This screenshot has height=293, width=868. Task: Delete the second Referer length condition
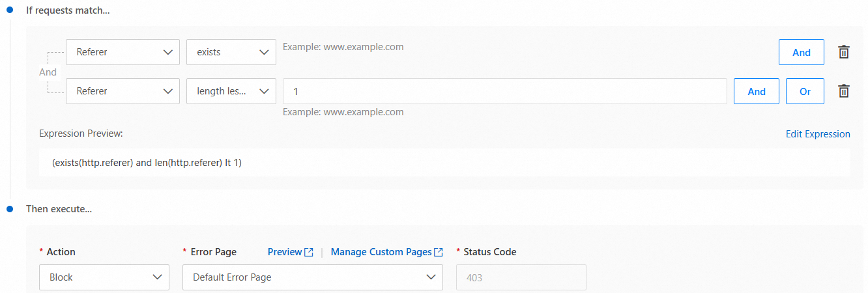843,92
